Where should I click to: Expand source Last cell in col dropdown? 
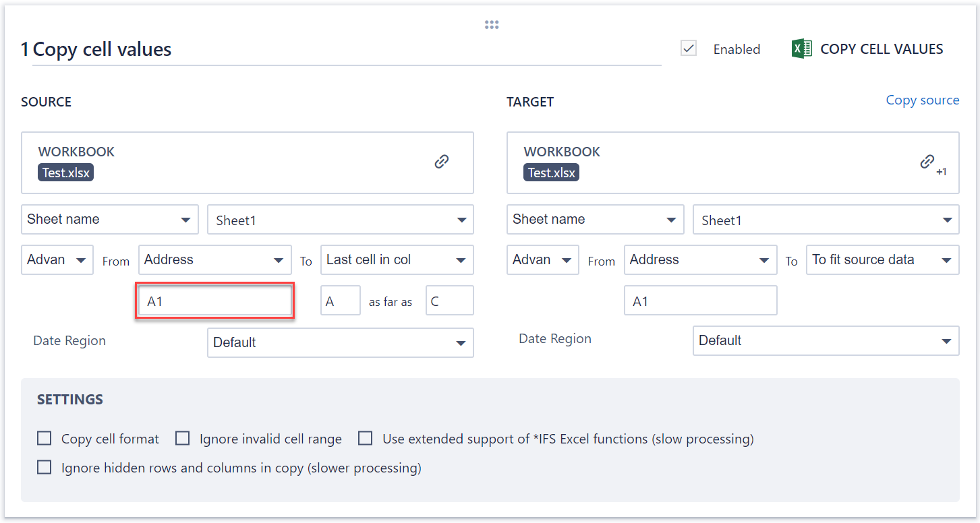coord(397,260)
